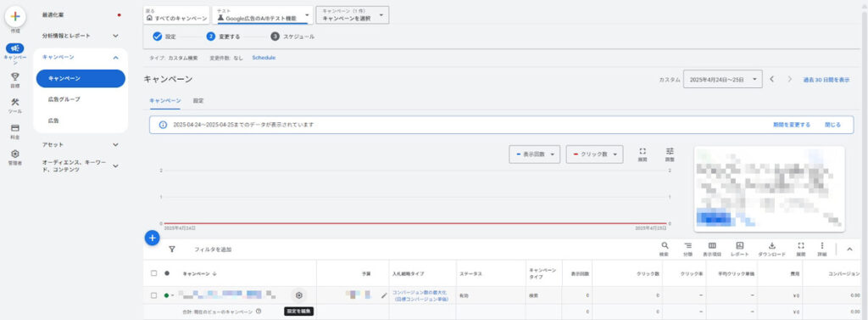Click the chart 調整 sliders icon
This screenshot has width=868, height=320.
[670, 151]
